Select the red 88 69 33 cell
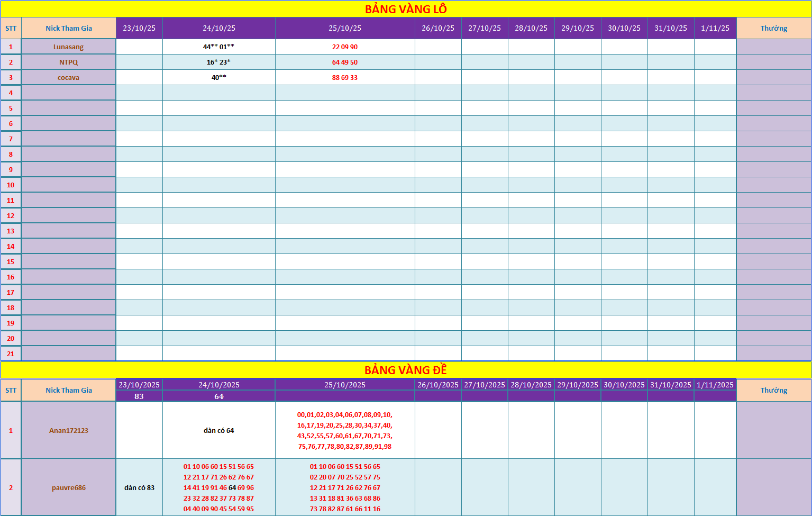 coord(345,78)
